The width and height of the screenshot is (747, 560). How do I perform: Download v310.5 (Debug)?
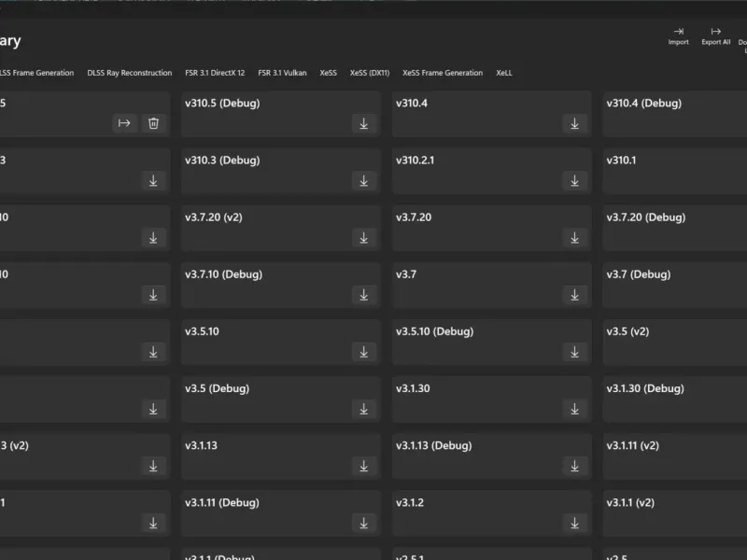364,123
